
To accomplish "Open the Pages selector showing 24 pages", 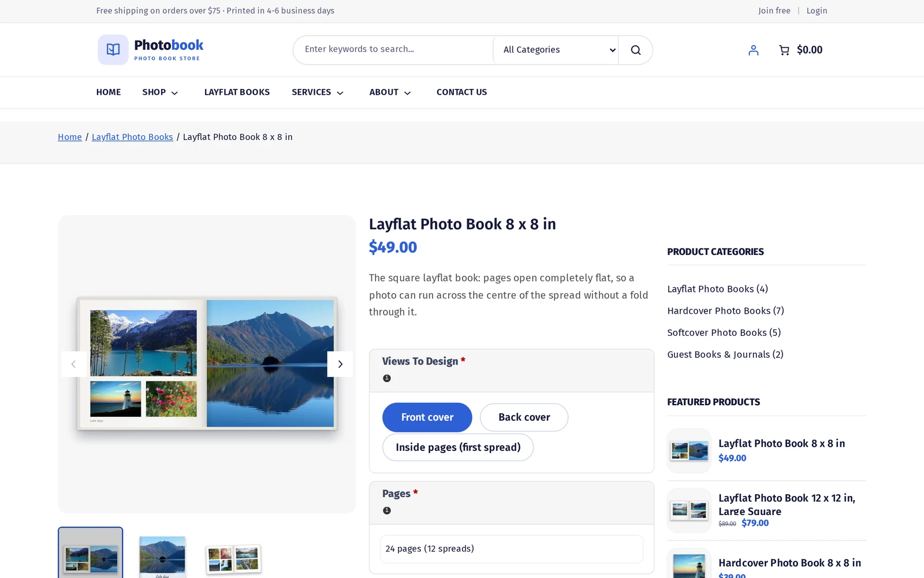I will [512, 549].
